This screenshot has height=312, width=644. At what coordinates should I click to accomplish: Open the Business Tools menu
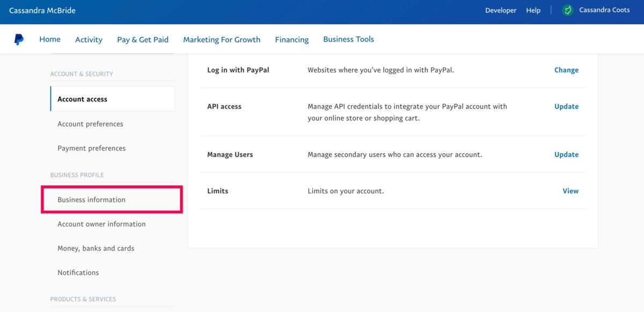pos(349,39)
